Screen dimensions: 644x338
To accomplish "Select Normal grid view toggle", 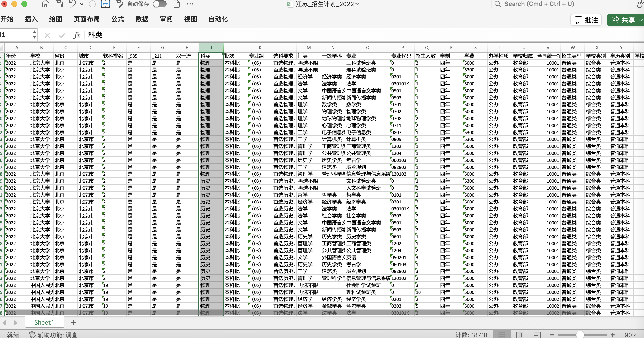I will [x=502, y=335].
